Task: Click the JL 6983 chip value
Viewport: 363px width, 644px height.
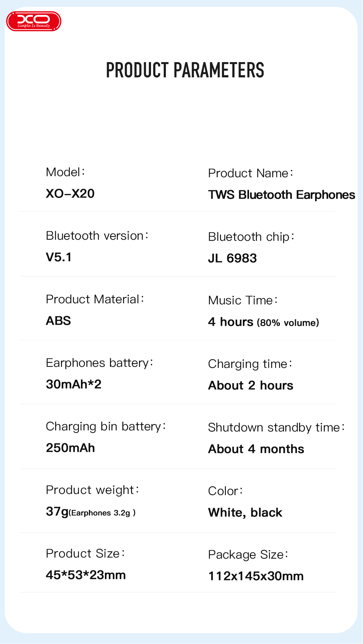Action: (232, 258)
